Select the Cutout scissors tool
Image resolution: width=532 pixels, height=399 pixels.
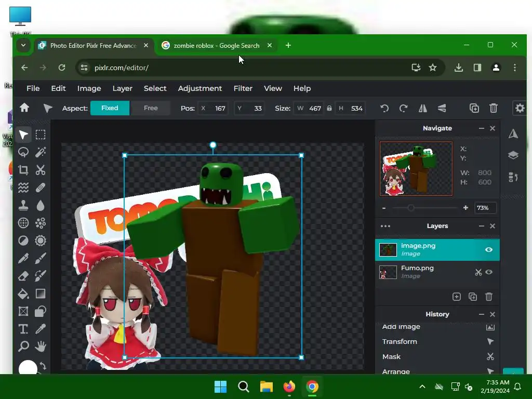click(41, 170)
